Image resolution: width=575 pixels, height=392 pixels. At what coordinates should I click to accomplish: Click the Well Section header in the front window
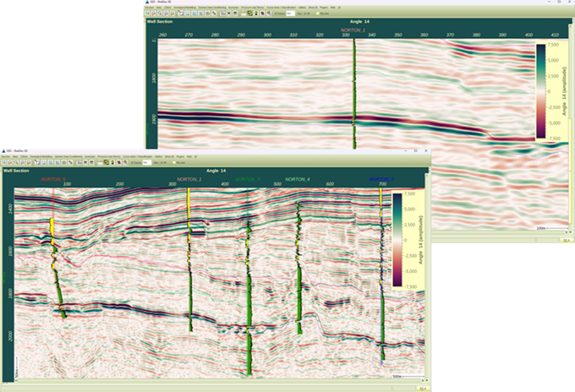pyautogui.click(x=19, y=170)
